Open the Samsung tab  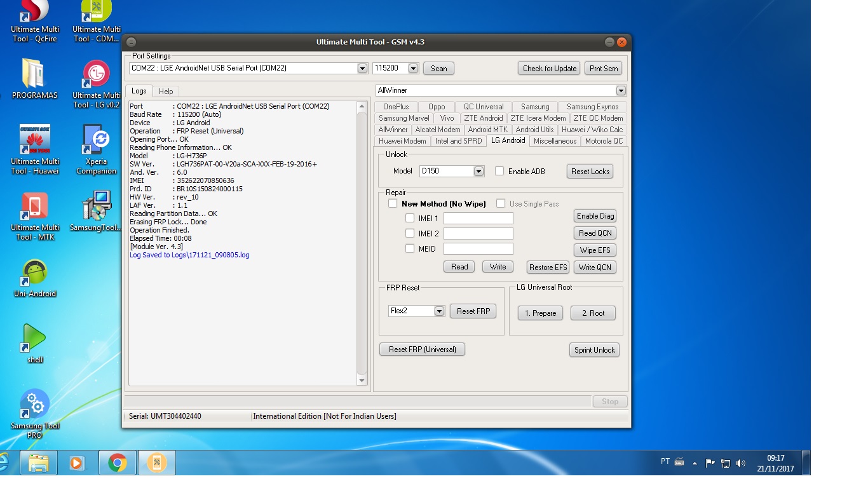pos(535,107)
